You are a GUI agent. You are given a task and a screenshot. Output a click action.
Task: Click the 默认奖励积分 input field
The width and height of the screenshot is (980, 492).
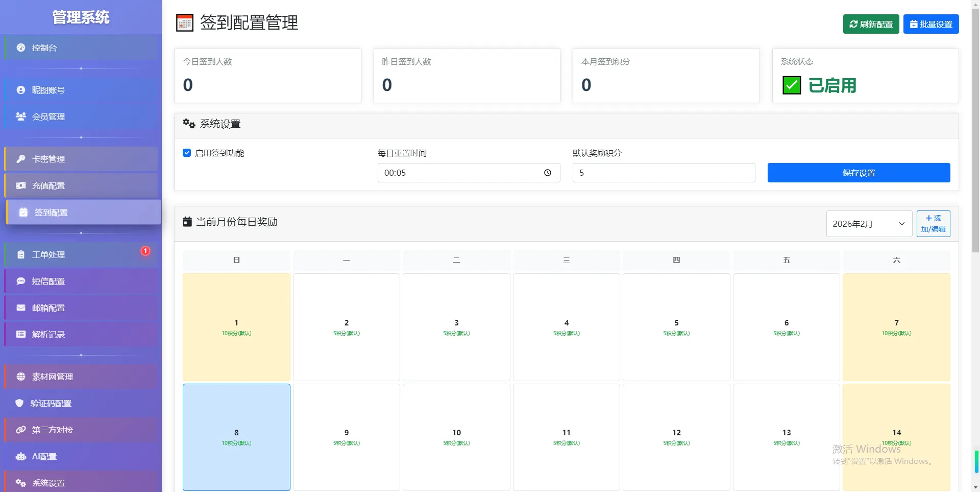click(x=664, y=173)
